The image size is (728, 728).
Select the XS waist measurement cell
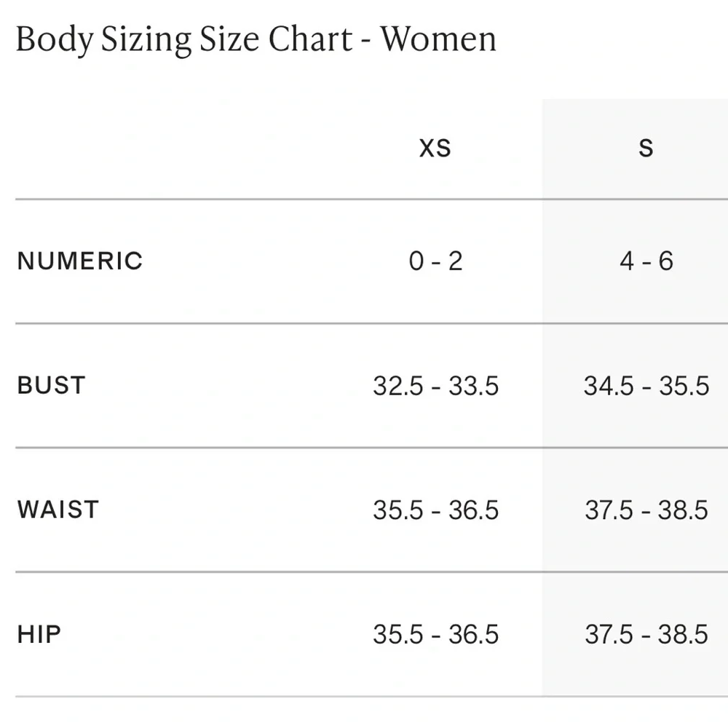435,510
